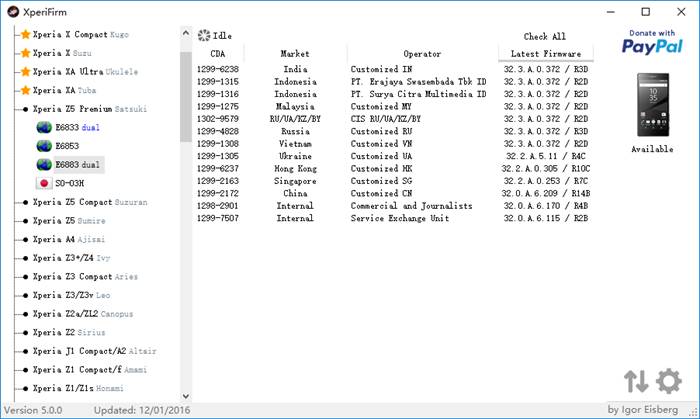Image resolution: width=700 pixels, height=419 pixels.
Task: Select the India row CDA 1299-6238
Action: 394,69
